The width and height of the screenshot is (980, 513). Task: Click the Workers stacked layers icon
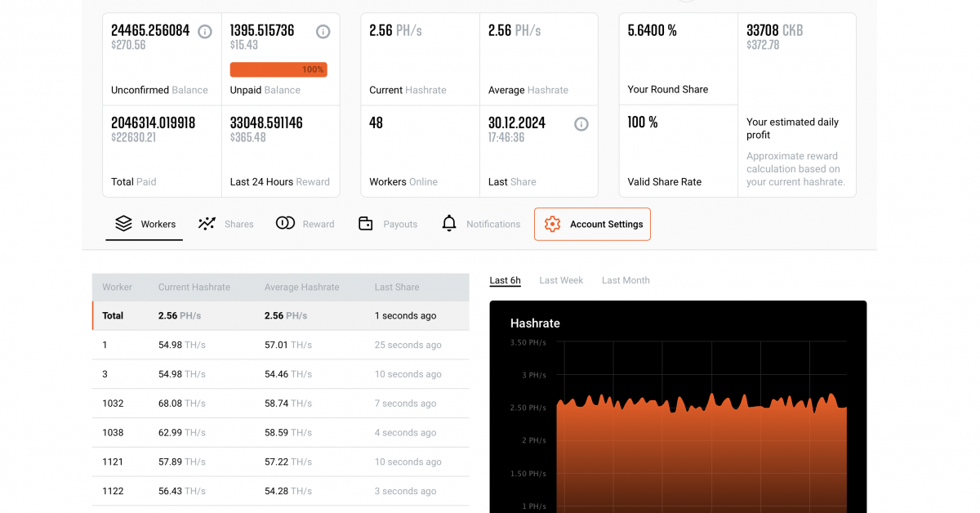[x=123, y=224]
